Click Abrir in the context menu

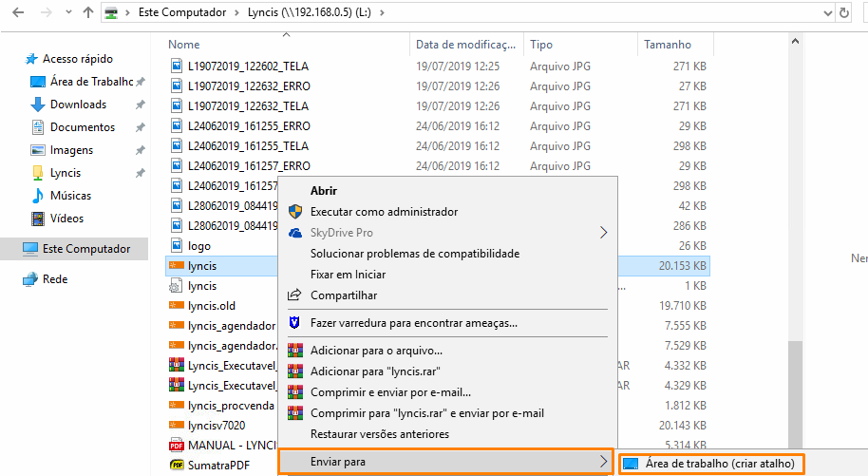tap(324, 191)
